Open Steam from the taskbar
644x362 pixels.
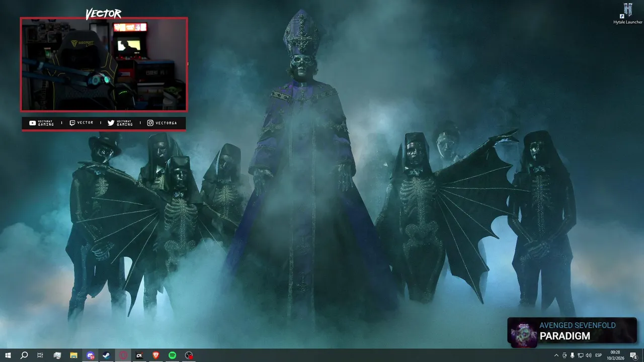[x=107, y=355]
